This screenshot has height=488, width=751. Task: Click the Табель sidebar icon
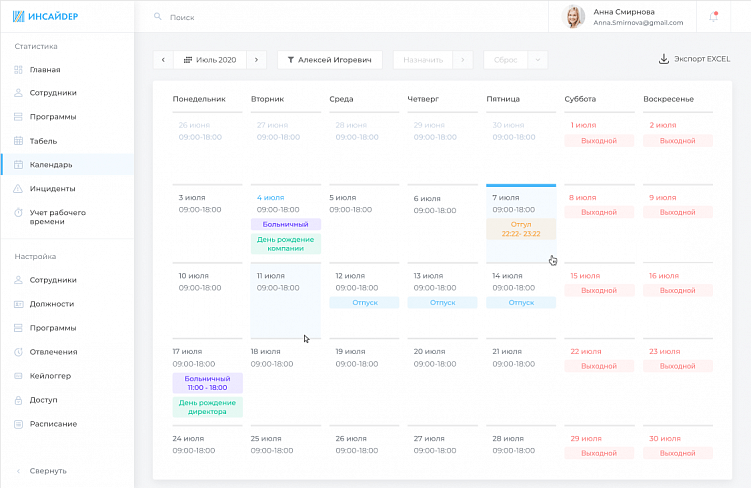pos(19,141)
